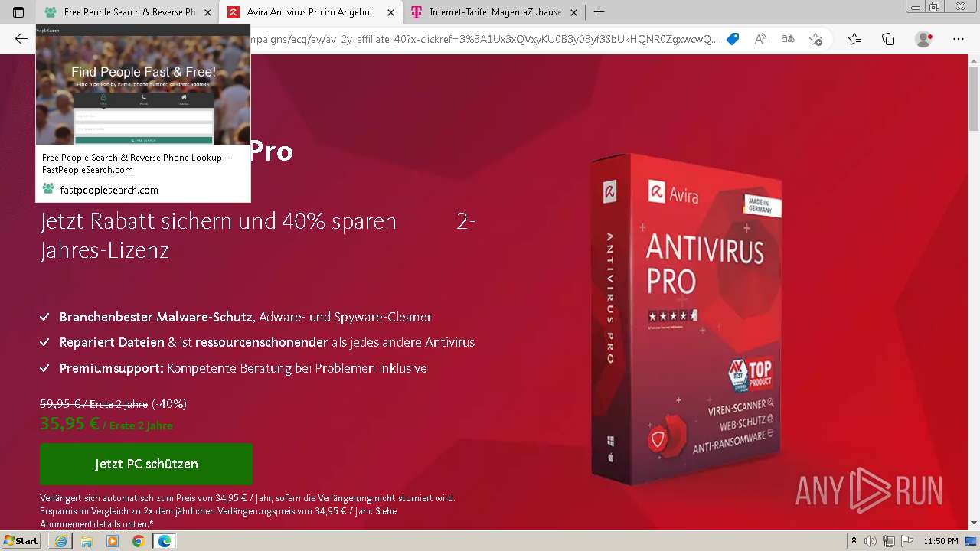Screen dimensions: 980x551
Task: Open the tab actions menu icon
Action: click(x=18, y=12)
